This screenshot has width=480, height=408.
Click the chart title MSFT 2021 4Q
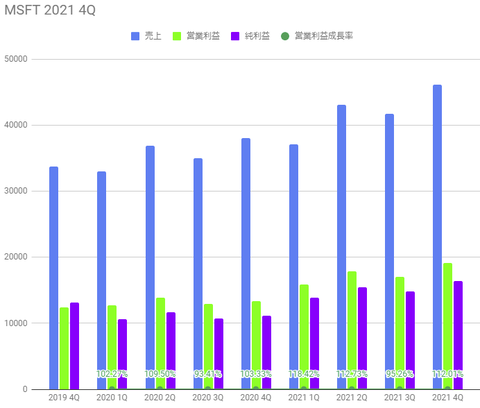pos(50,10)
